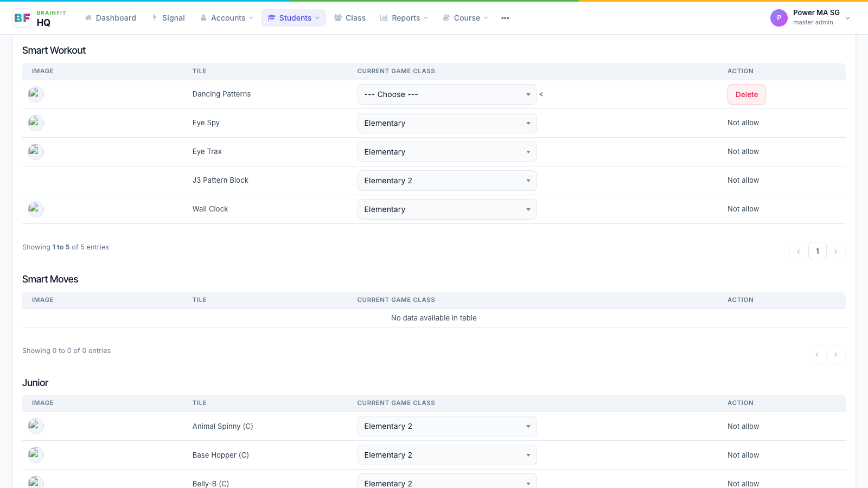Open the game class dropdown for Base Hopper (C)

click(447, 455)
